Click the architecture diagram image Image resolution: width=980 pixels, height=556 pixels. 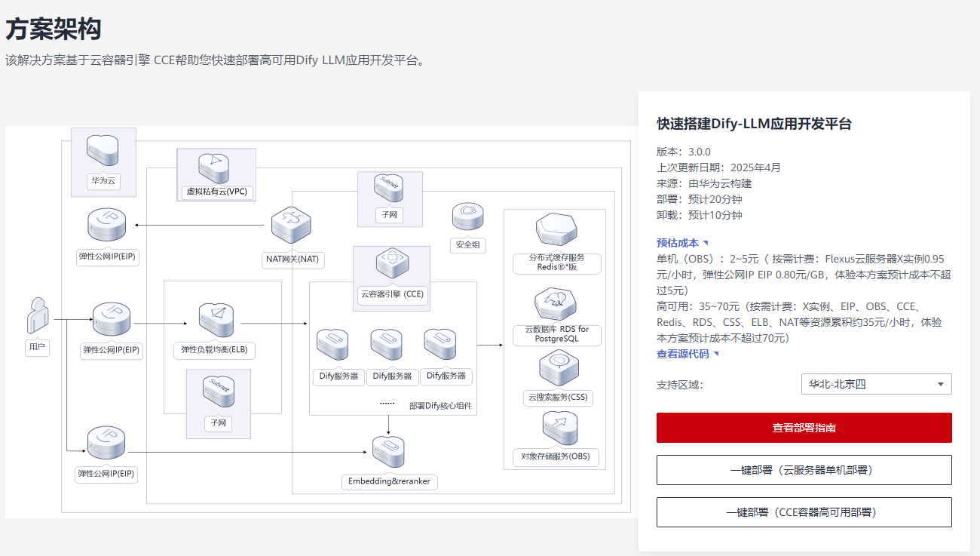click(x=321, y=322)
